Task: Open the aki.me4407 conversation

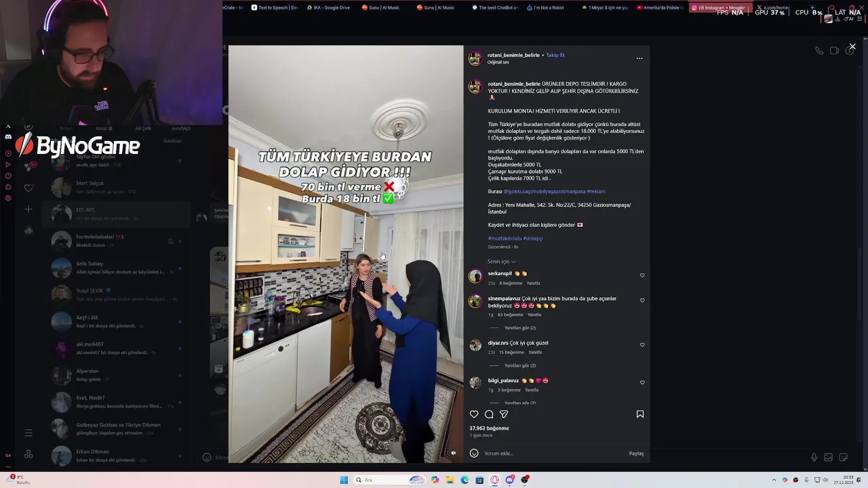Action: (x=115, y=348)
